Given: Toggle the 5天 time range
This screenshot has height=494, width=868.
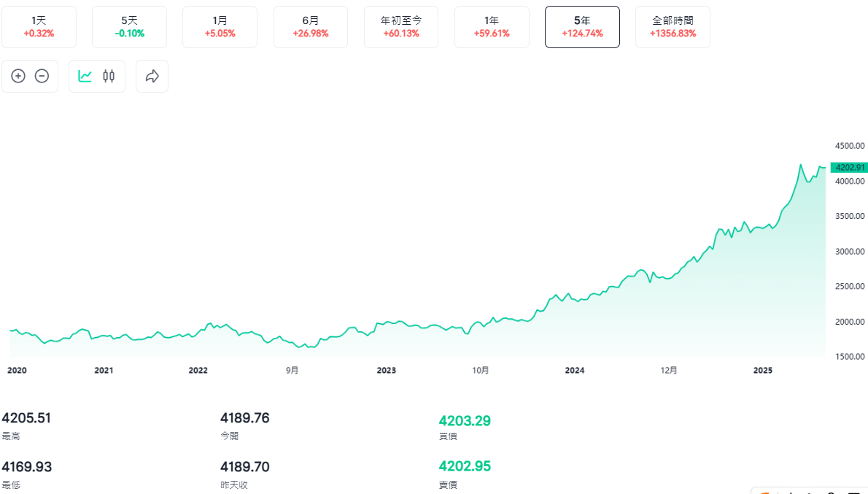Looking at the screenshot, I should coord(129,26).
